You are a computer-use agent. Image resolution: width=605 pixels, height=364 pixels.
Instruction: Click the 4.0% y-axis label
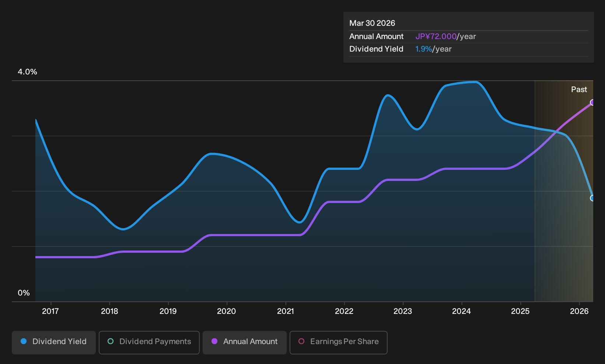(27, 72)
